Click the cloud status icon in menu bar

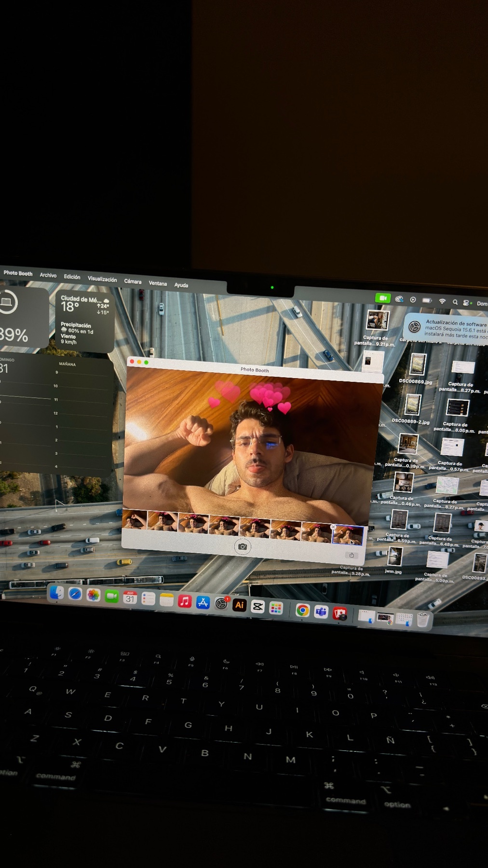[x=399, y=299]
